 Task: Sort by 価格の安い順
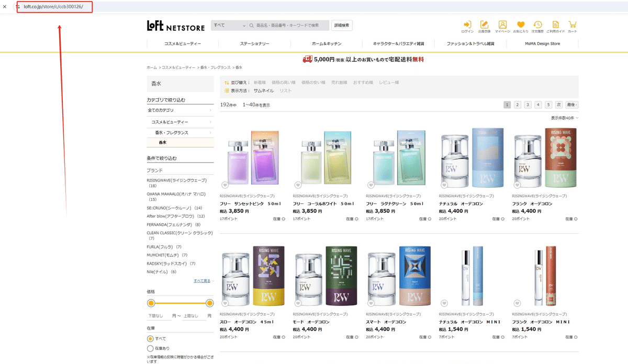point(313,83)
